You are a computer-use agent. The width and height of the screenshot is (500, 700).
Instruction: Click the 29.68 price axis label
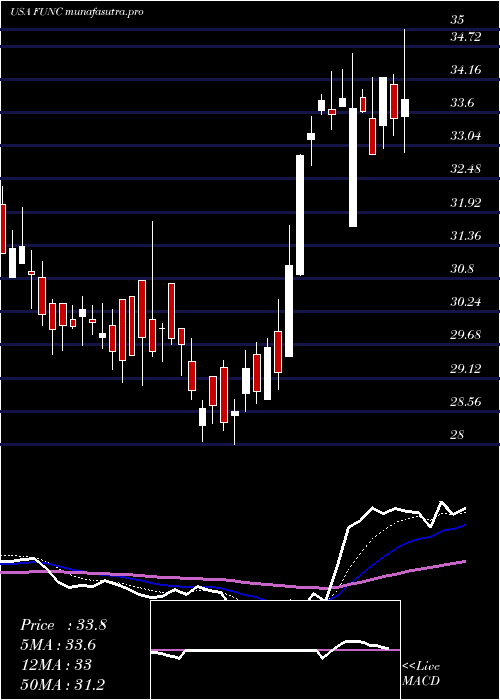point(466,335)
